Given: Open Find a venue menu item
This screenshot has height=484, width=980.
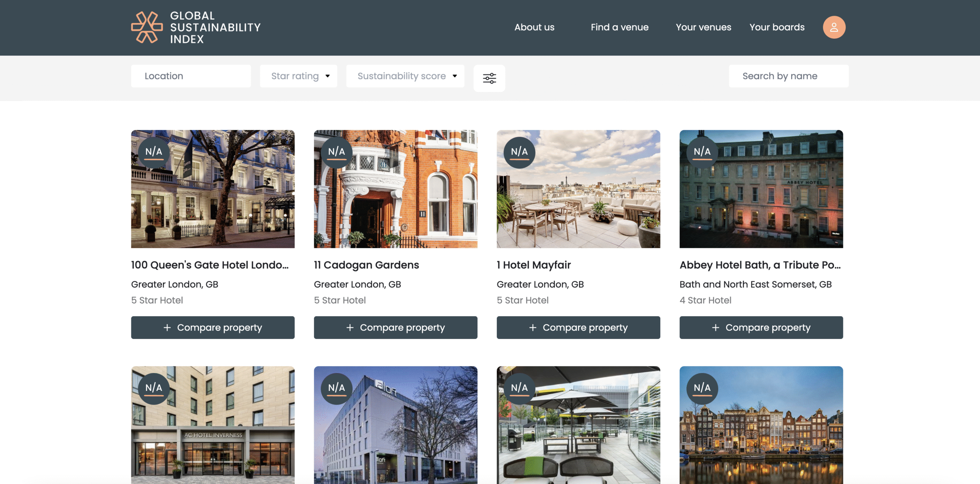Looking at the screenshot, I should pos(619,27).
